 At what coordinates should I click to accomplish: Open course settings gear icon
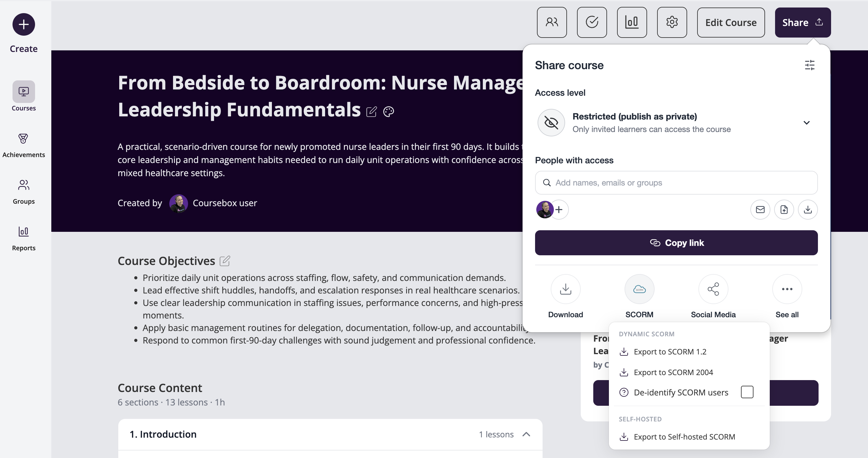pyautogui.click(x=672, y=22)
